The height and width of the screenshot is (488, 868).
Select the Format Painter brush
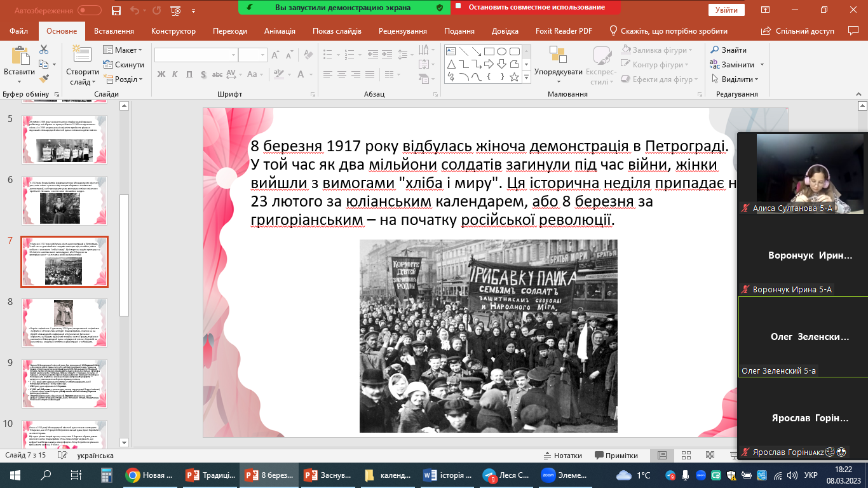[x=44, y=79]
